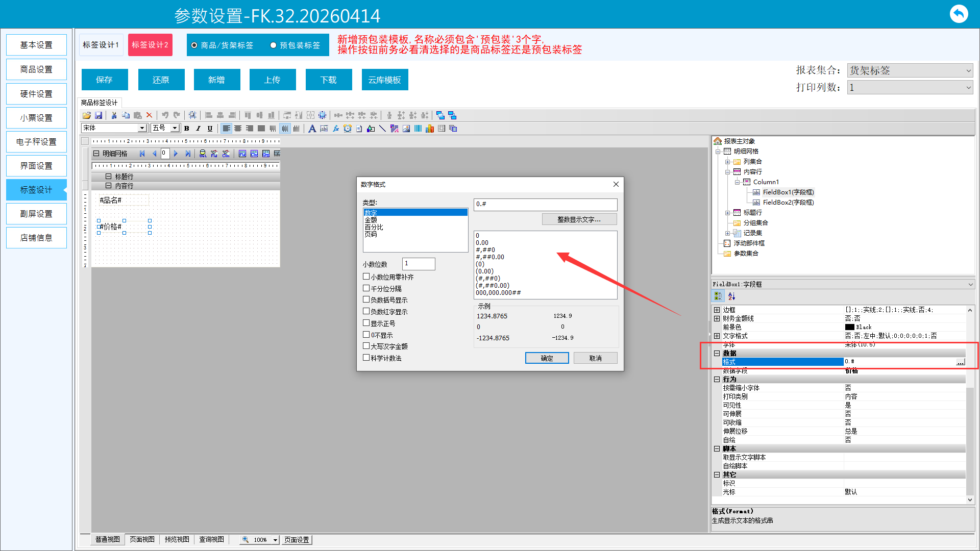Click the red delete X icon
Viewport: 980px width, 551px height.
point(150,115)
